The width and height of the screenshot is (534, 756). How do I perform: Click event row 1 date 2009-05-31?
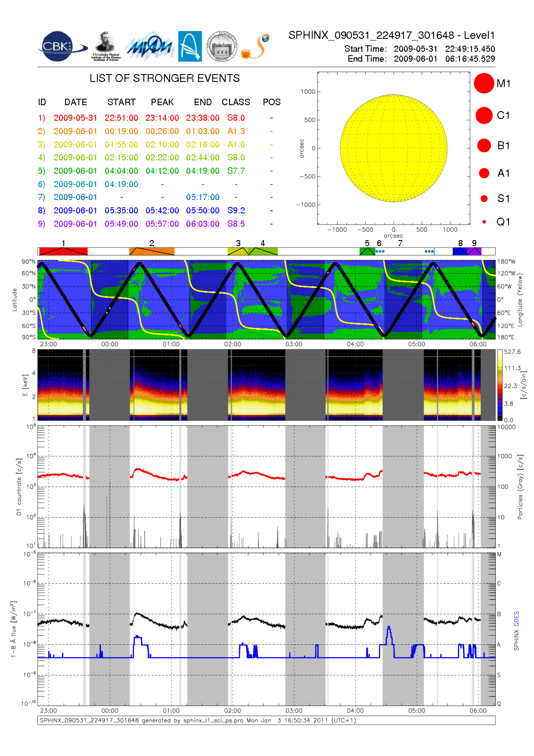click(75, 118)
